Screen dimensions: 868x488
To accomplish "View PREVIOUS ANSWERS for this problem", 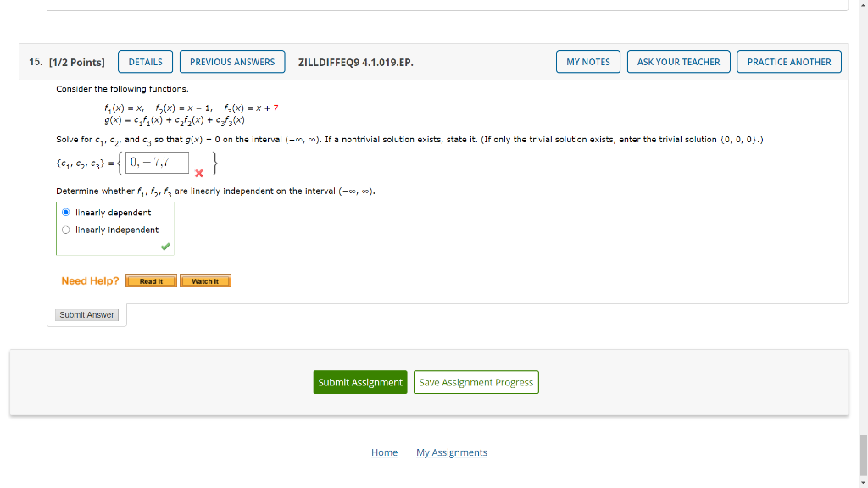I will (x=232, y=61).
